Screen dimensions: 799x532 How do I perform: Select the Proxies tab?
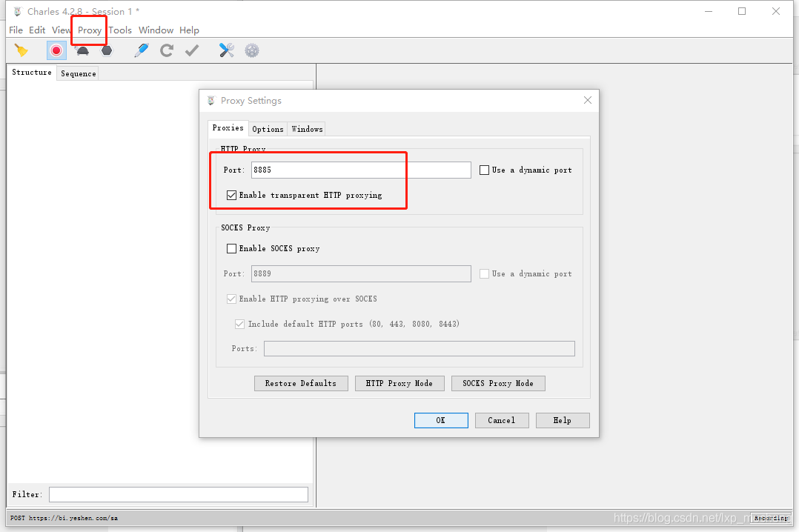click(x=228, y=128)
